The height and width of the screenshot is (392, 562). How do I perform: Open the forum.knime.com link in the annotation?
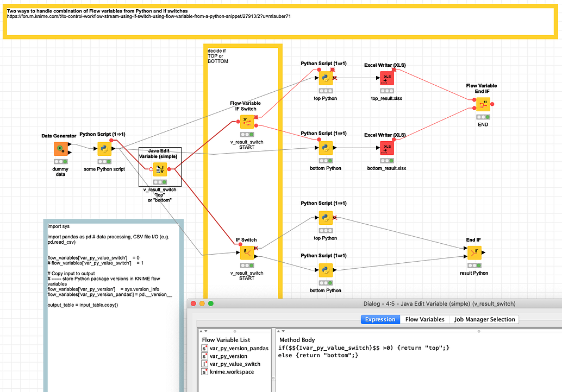coord(147,16)
